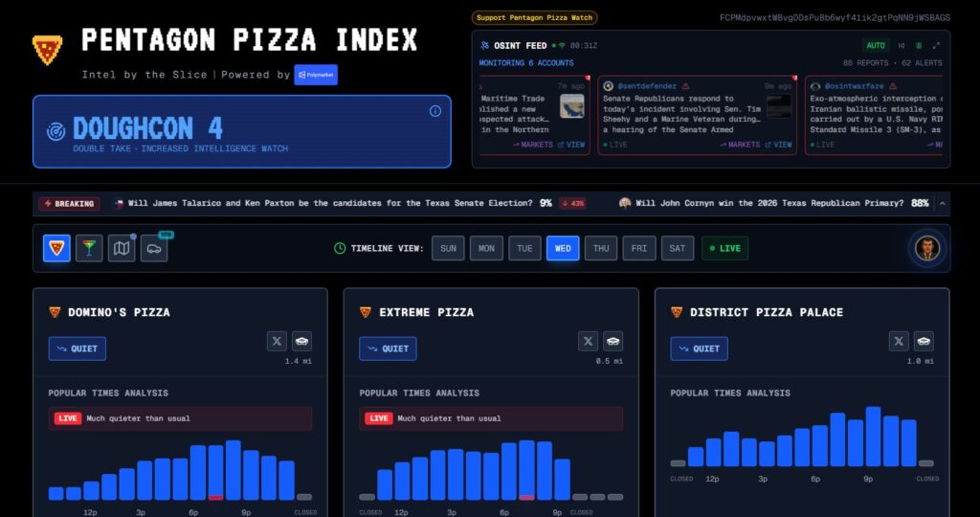The width and height of the screenshot is (980, 517).
Task: Expand the OSINT feed to fullscreen
Action: coord(936,45)
